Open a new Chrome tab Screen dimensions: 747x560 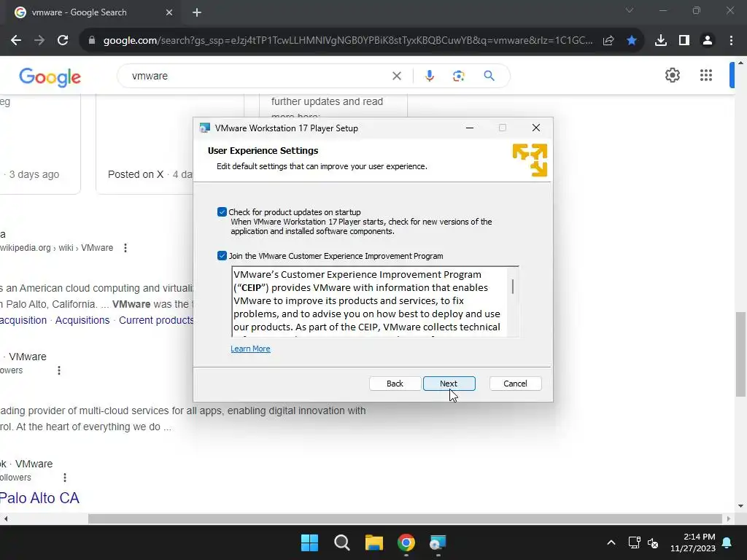pyautogui.click(x=197, y=12)
